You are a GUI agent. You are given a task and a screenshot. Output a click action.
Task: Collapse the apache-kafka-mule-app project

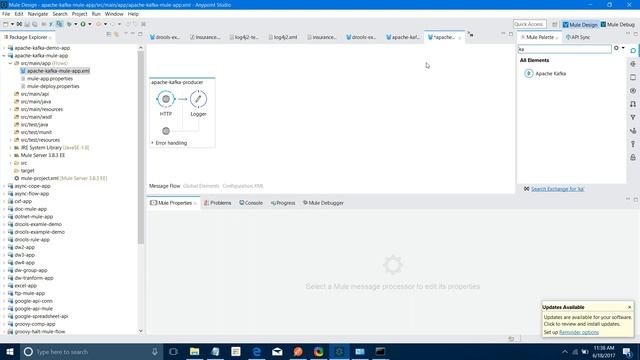click(4, 56)
